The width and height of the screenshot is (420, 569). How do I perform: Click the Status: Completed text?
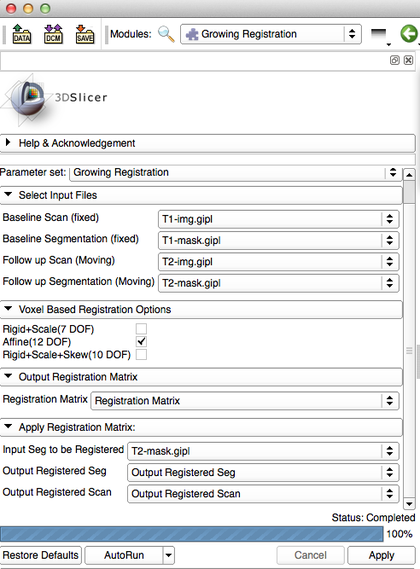coord(373,518)
